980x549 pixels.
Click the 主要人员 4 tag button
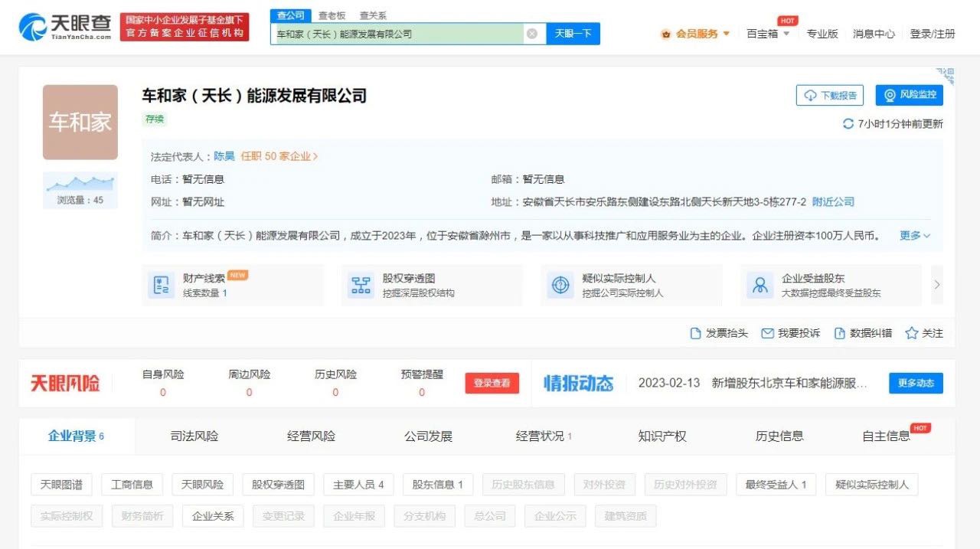[358, 485]
